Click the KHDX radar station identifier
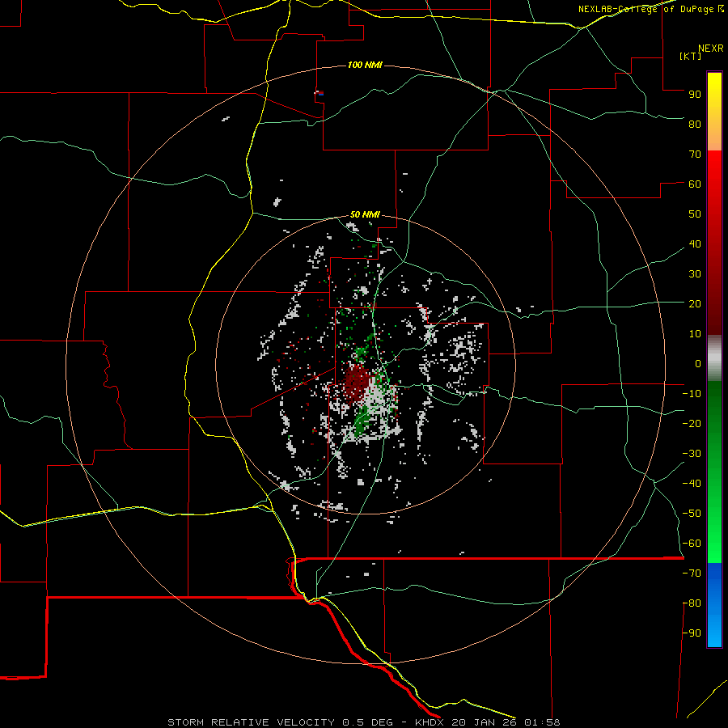The width and height of the screenshot is (728, 728). 430,722
